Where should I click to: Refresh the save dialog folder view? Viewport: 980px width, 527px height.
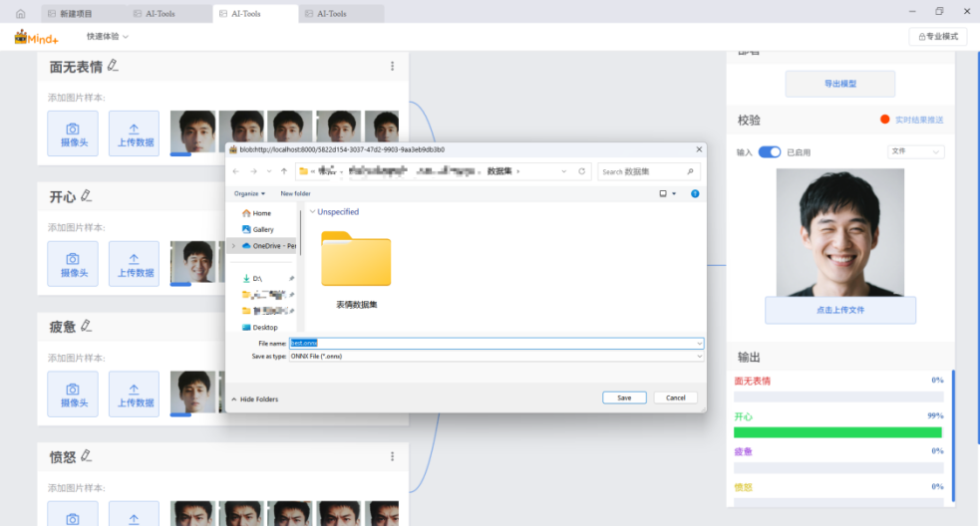click(x=581, y=171)
